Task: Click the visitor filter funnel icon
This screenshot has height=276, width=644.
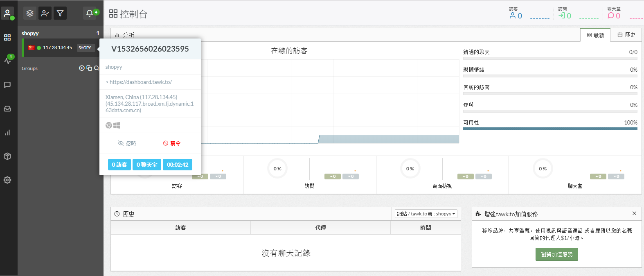Action: point(60,14)
